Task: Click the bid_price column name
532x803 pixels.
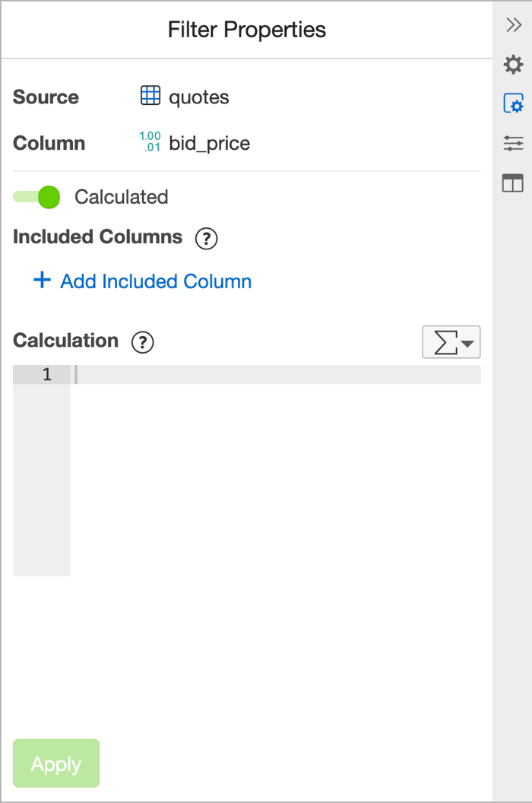Action: [x=210, y=144]
